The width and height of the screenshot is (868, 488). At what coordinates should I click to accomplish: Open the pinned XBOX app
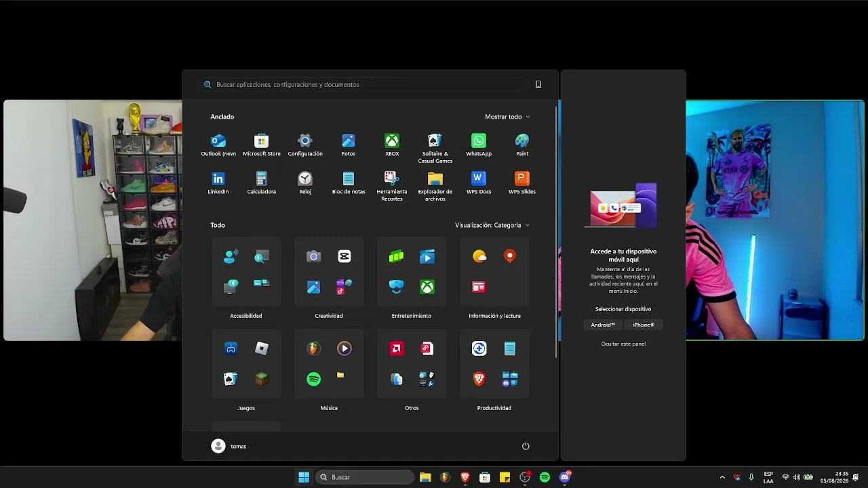(x=392, y=145)
